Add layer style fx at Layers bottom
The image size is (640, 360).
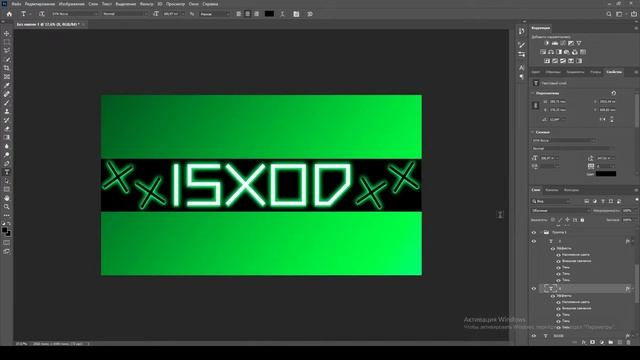tap(584, 342)
